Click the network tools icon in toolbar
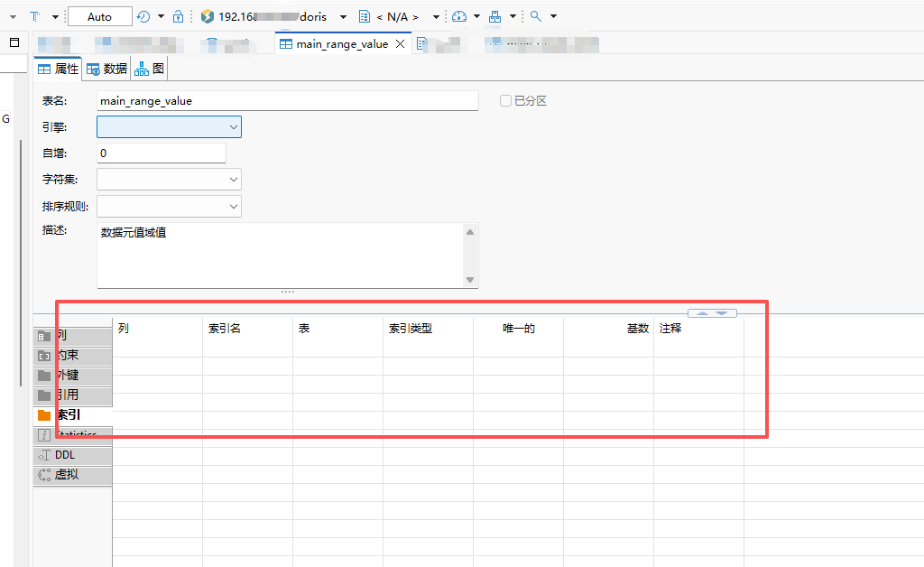Screen dimensions: 924x567 494,16
